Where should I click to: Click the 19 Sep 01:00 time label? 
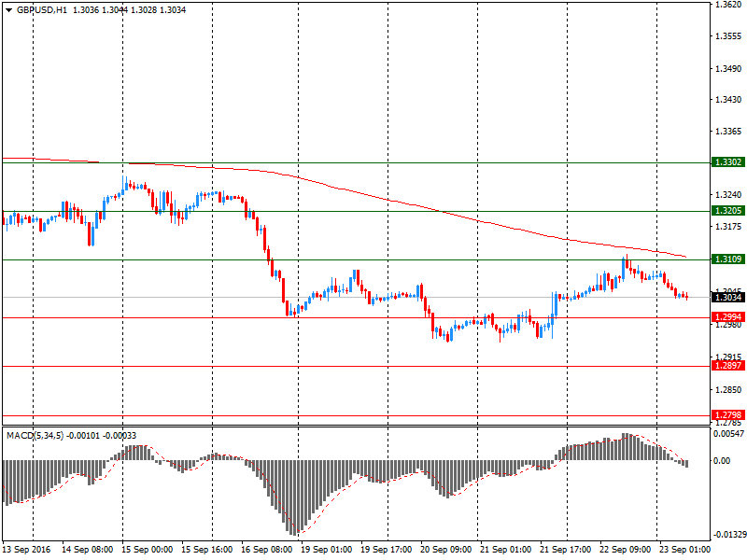[326, 550]
